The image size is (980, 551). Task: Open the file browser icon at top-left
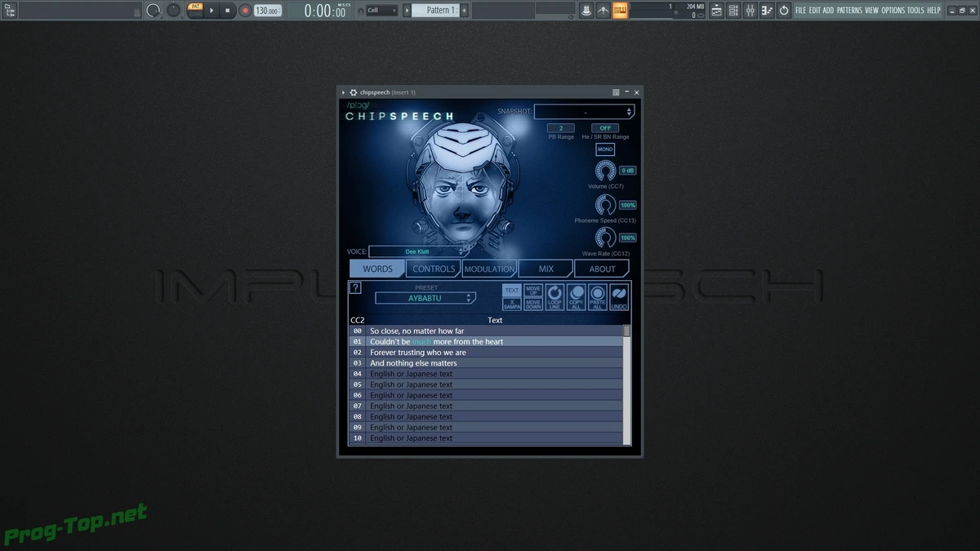(10, 11)
